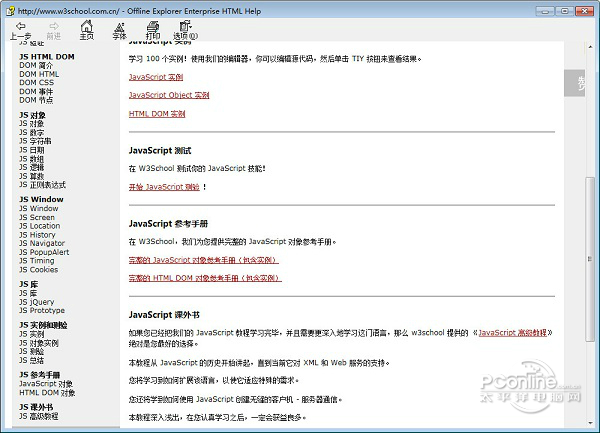Open JavaScript 对象 reference sidebar entry
600x433 pixels.
pos(46,384)
